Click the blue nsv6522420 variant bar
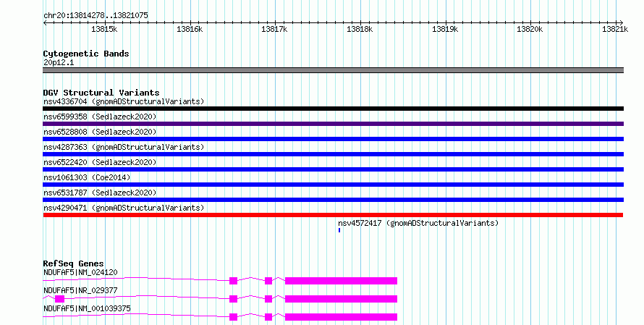Viewport: 644px width, 325px height. tap(333, 169)
